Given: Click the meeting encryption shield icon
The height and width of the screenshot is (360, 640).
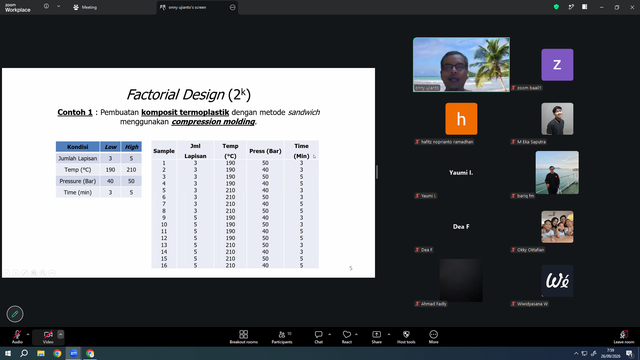Looking at the screenshot, I should 556,7.
